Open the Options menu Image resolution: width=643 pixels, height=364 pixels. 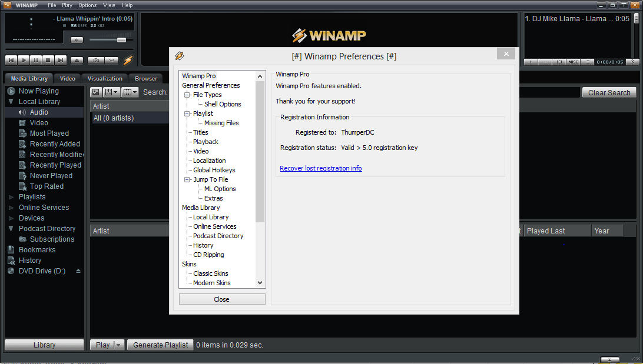[x=87, y=5]
